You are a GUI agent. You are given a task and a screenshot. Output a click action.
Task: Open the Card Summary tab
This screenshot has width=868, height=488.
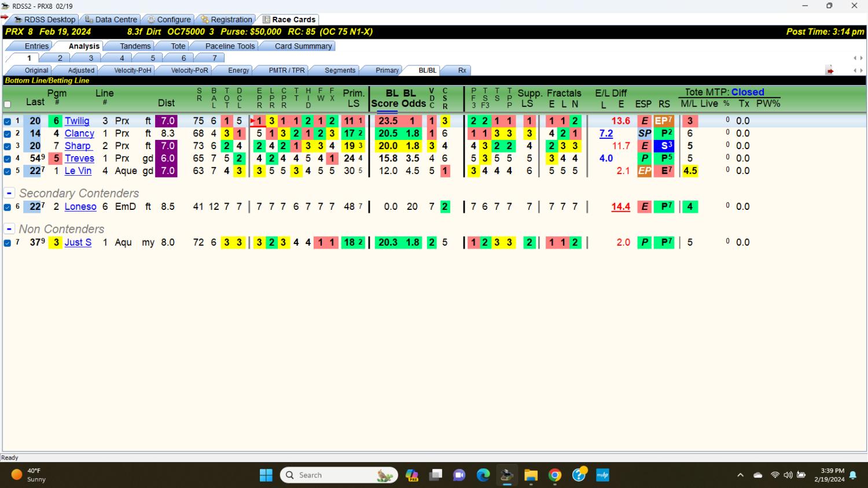click(303, 46)
